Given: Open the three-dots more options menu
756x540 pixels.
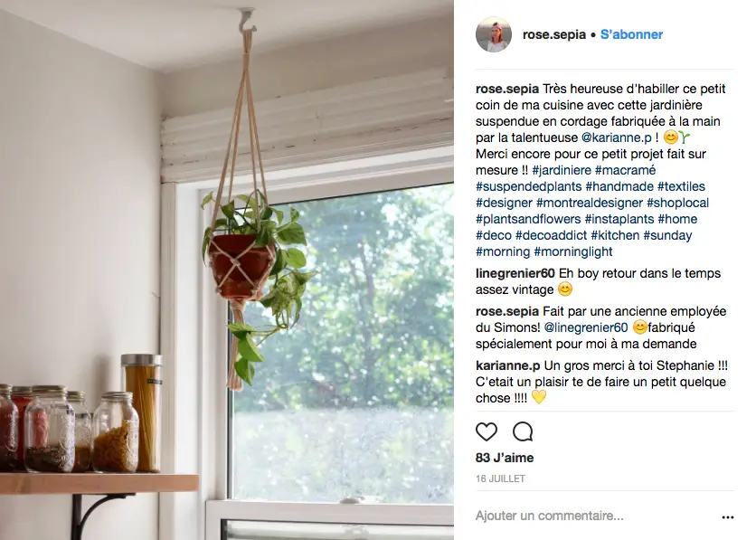Looking at the screenshot, I should pyautogui.click(x=728, y=517).
